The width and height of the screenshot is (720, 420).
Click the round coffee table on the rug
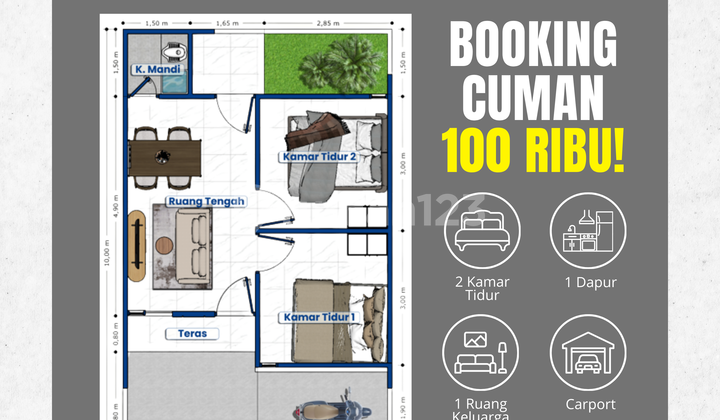coord(164,246)
